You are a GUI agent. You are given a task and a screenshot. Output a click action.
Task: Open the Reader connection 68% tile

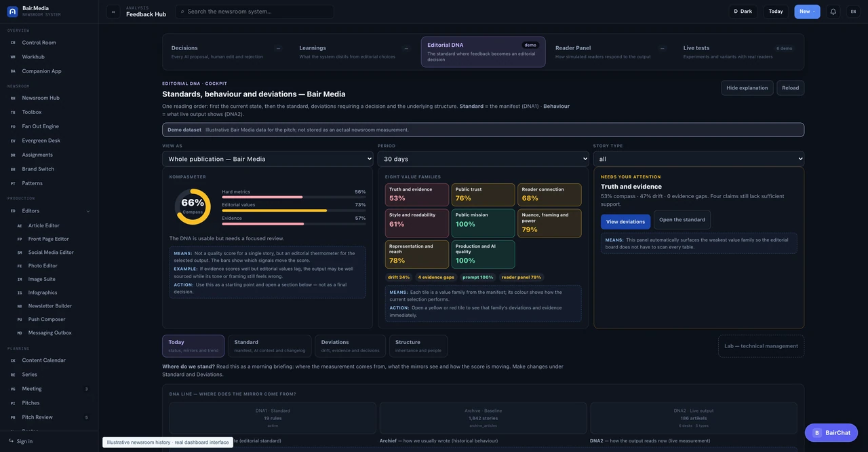pyautogui.click(x=549, y=195)
